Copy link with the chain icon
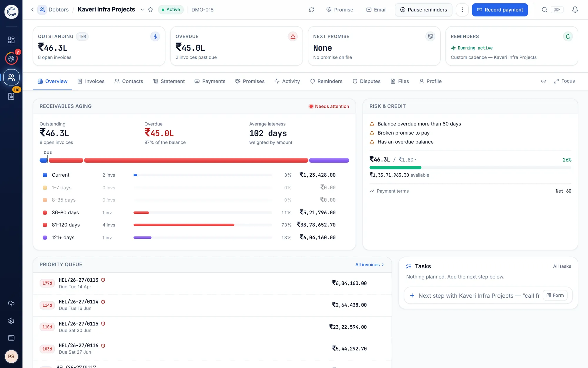The image size is (588, 368). 544,81
